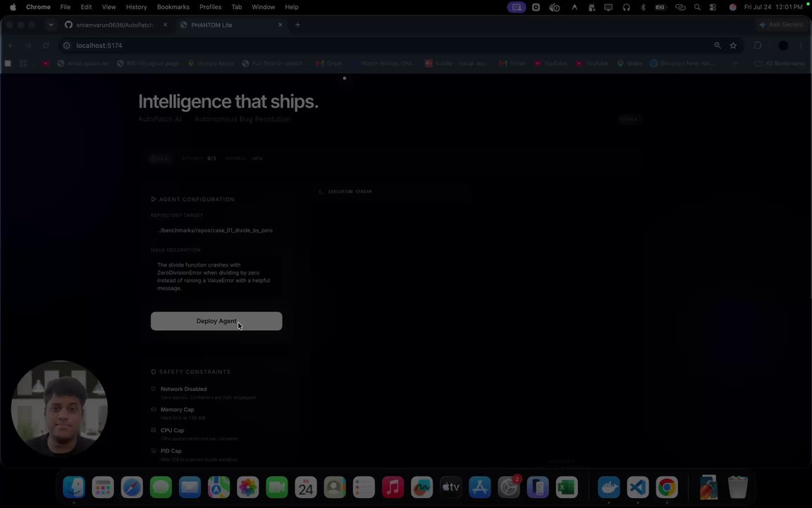Click the Bluetooth status icon

coord(643,7)
